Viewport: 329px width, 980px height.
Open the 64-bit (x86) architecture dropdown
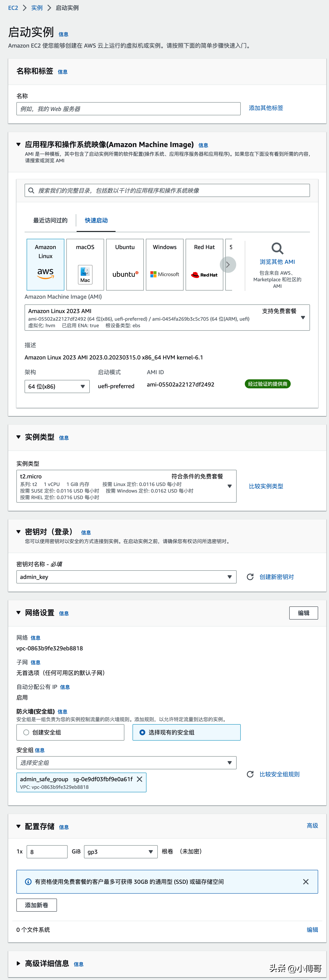click(x=57, y=387)
